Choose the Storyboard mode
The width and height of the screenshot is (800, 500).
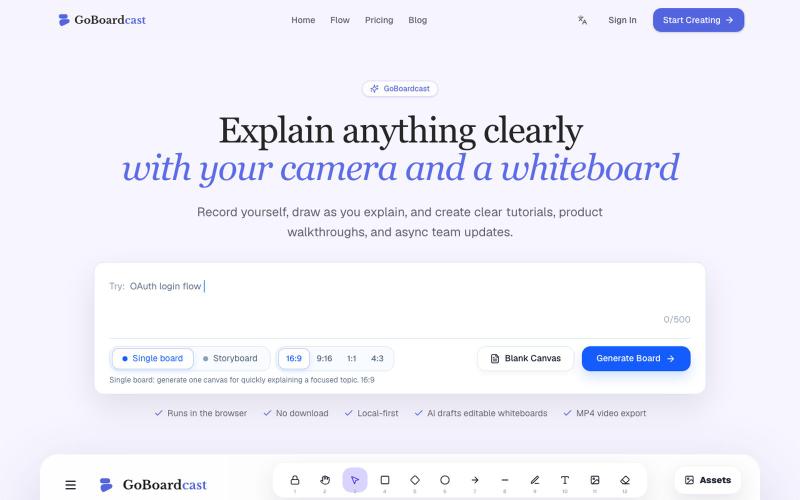pos(230,359)
